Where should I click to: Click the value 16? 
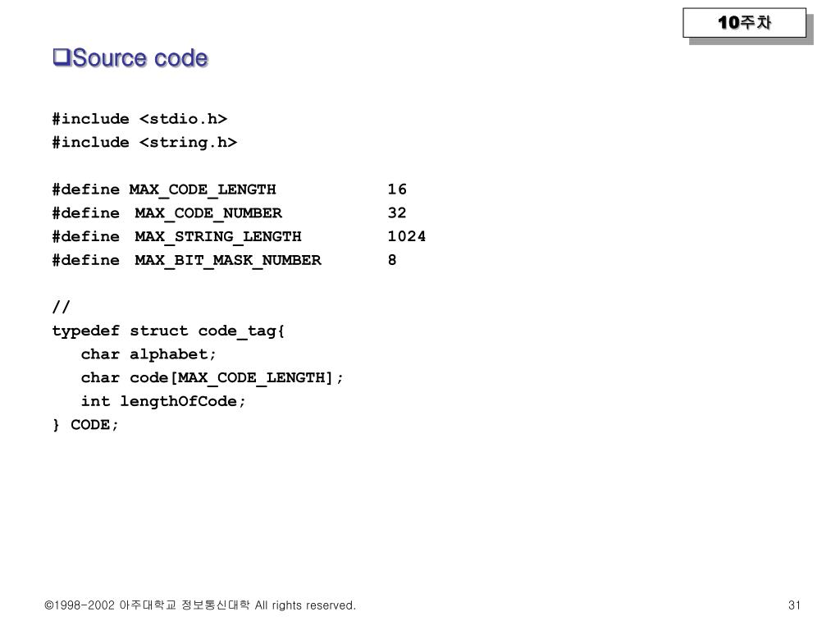397,189
